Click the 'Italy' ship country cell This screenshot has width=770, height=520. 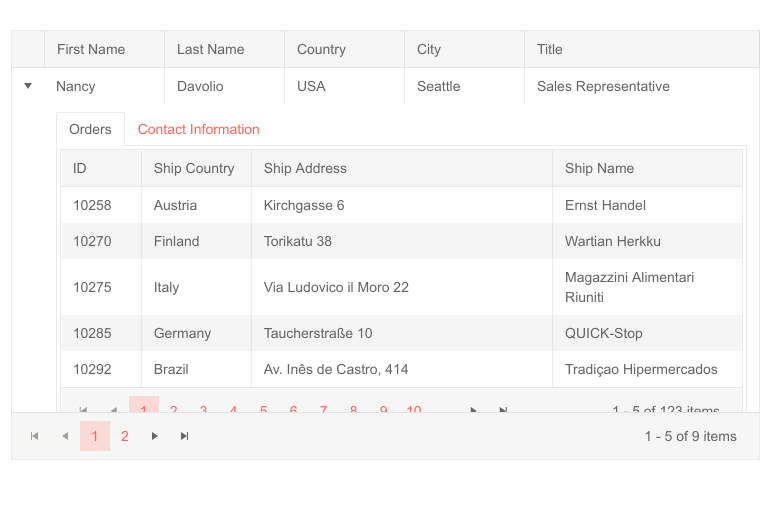196,287
